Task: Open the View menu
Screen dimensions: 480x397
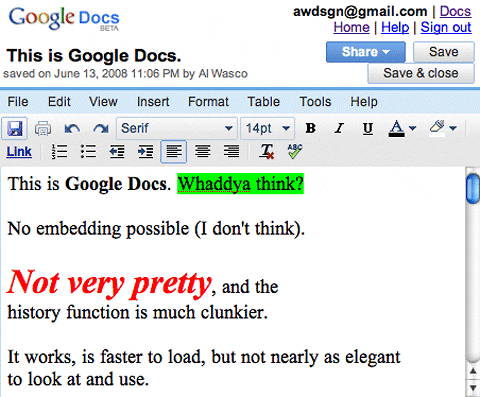Action: 103,102
